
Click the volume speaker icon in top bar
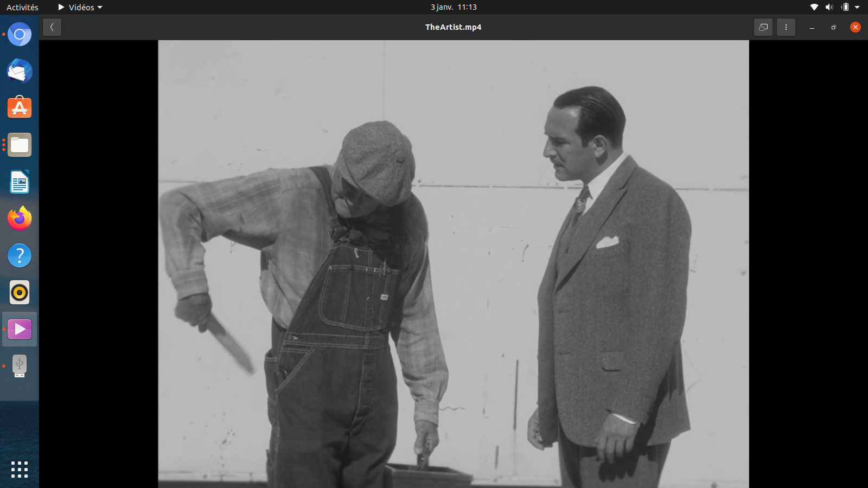click(x=829, y=8)
